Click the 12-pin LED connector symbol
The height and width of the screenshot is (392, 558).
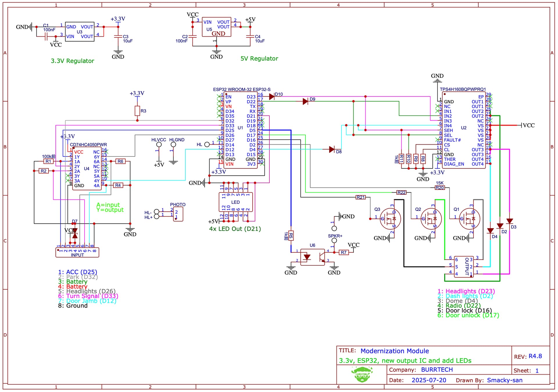coord(236,202)
